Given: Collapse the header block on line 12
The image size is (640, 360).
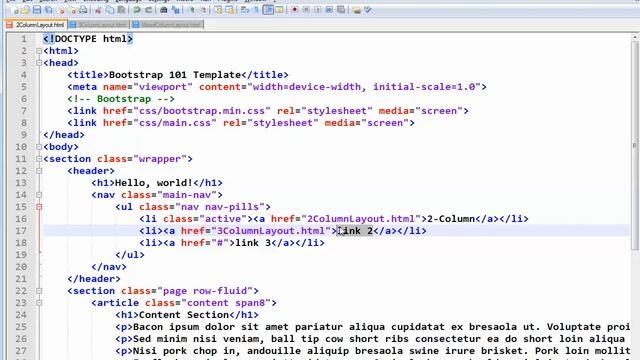Looking at the screenshot, I should pos(39,171).
